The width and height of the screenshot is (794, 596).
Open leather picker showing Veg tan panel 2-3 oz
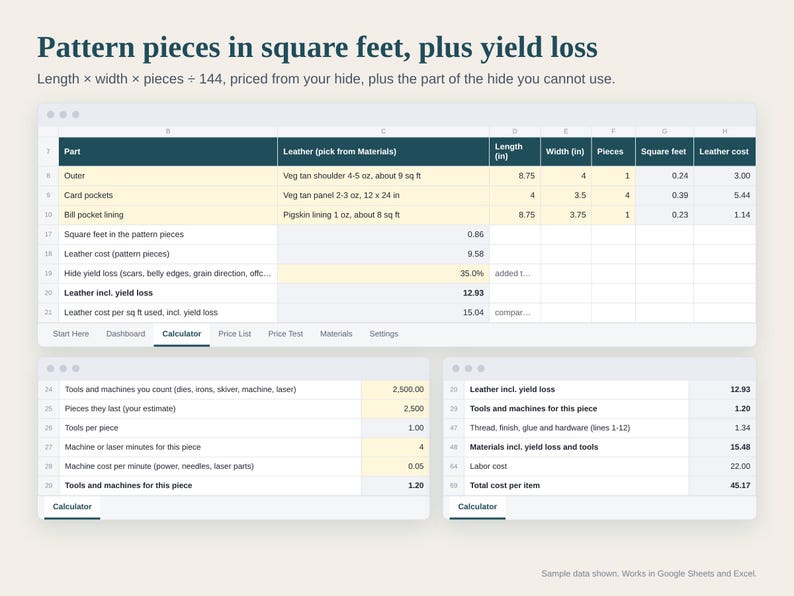pyautogui.click(x=383, y=195)
